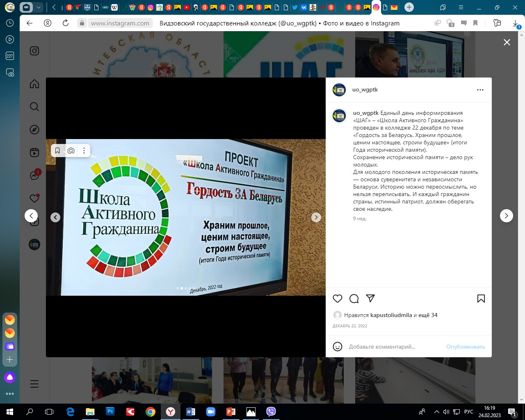This screenshot has width=525, height=420.
Task: Open Windows Start menu
Action: tap(10, 412)
